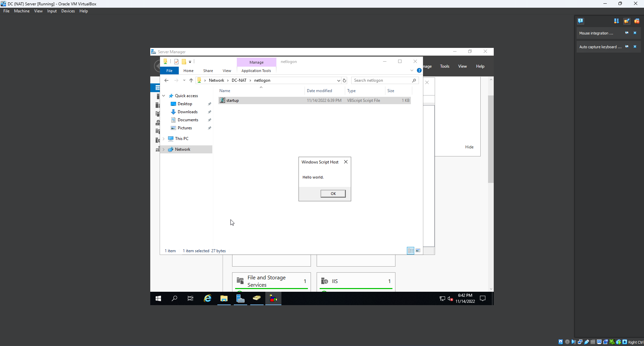
Task: Select Downloads in navigation pane
Action: click(187, 112)
